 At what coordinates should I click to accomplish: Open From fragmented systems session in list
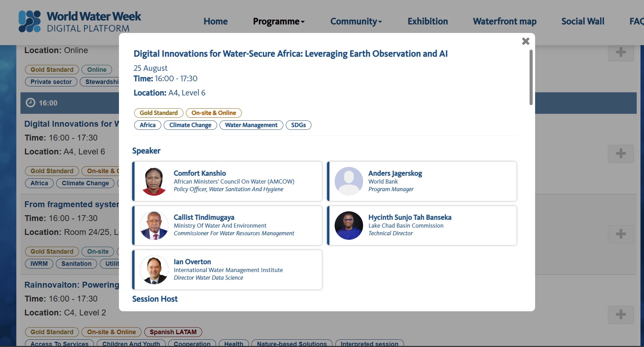point(71,204)
